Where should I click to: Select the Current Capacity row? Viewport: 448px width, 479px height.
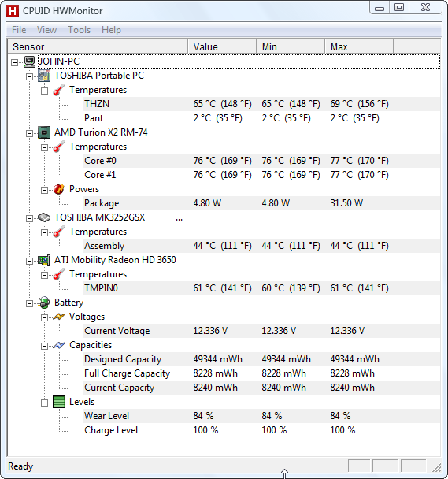click(261, 388)
